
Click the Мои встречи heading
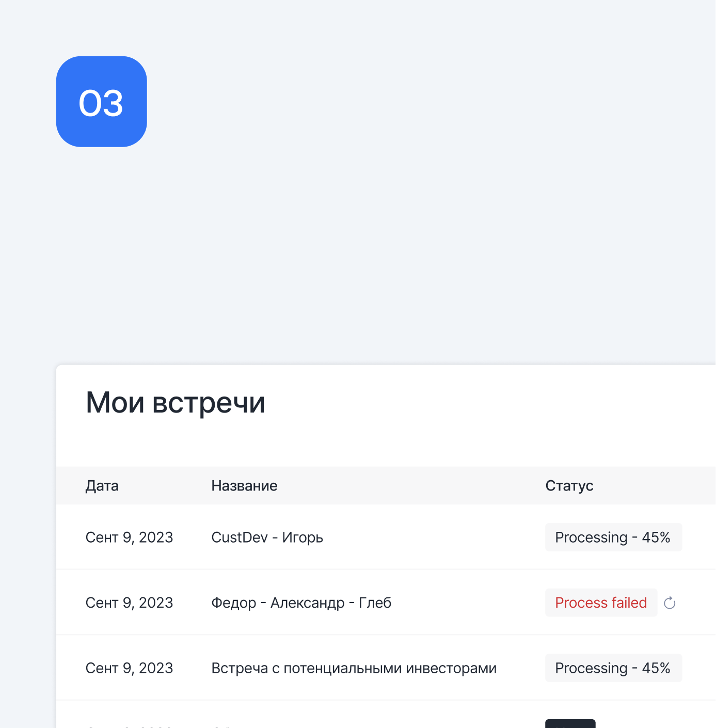click(x=176, y=403)
